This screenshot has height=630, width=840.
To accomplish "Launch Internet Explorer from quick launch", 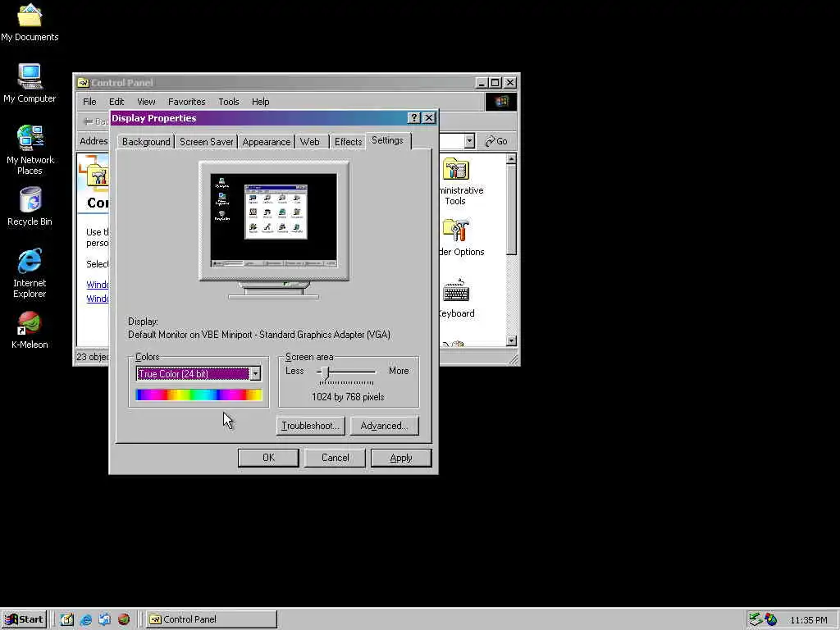I will (85, 619).
